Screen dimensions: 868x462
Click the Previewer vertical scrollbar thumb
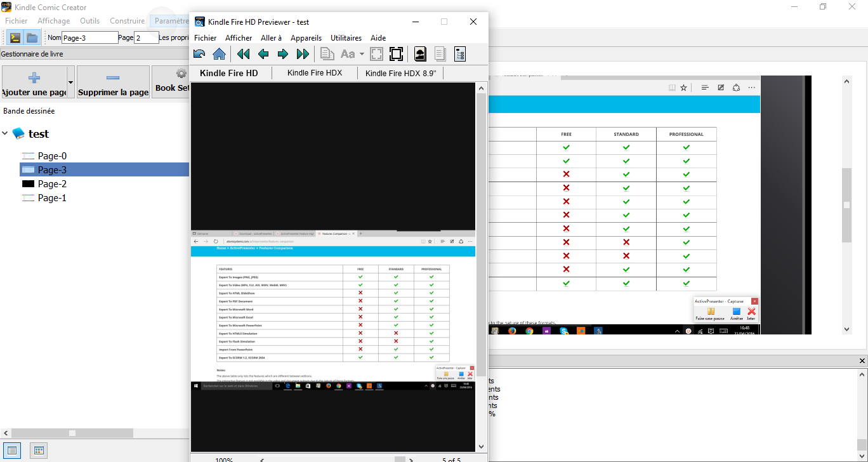click(481, 235)
